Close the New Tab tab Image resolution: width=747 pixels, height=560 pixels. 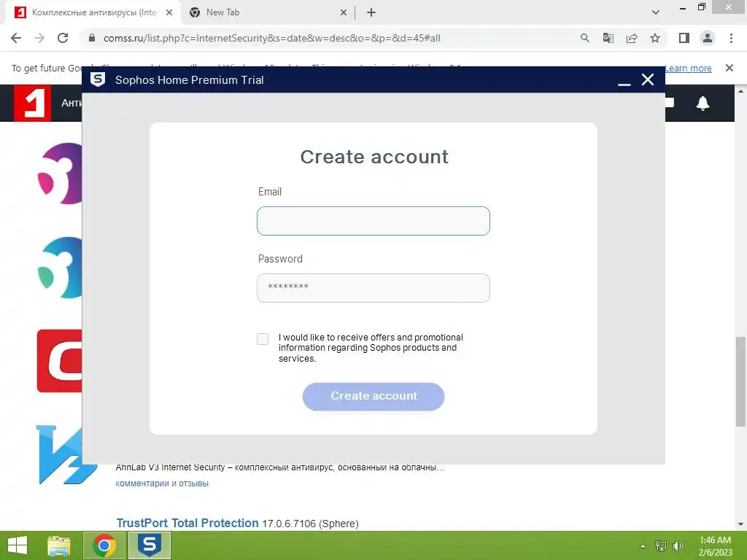click(344, 12)
